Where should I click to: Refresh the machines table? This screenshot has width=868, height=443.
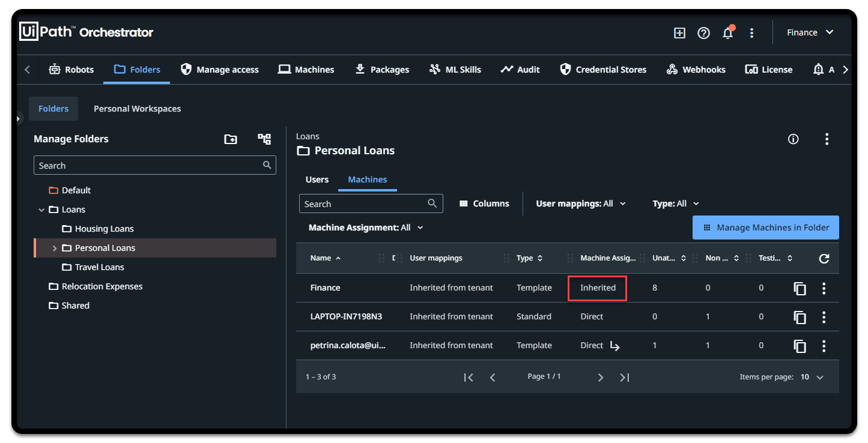(x=824, y=259)
